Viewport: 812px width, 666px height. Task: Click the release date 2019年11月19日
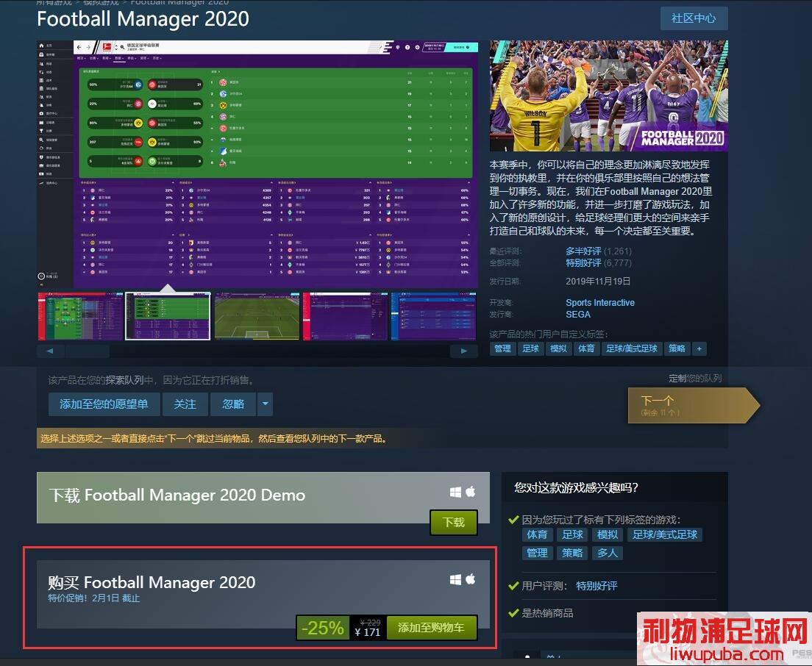pos(598,282)
